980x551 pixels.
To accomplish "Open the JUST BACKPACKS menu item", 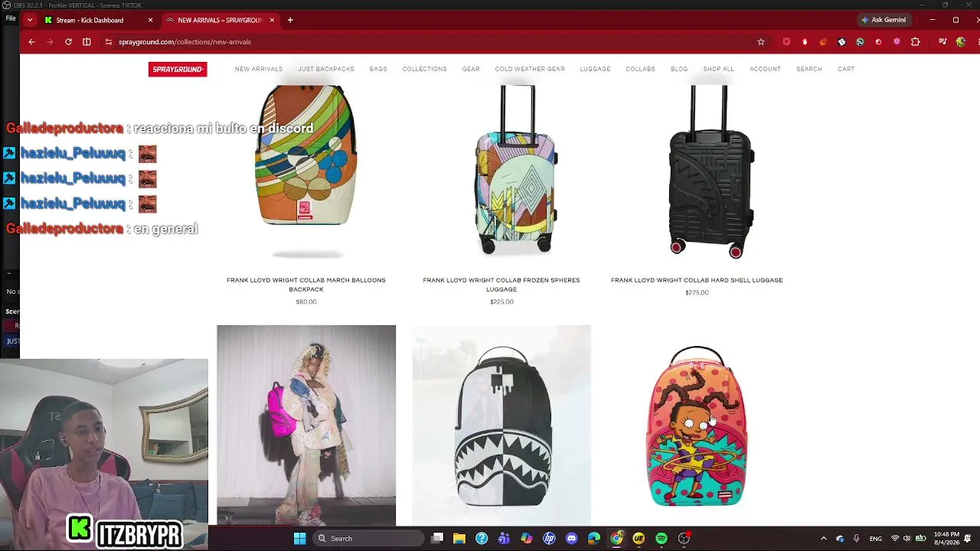I will [x=326, y=69].
